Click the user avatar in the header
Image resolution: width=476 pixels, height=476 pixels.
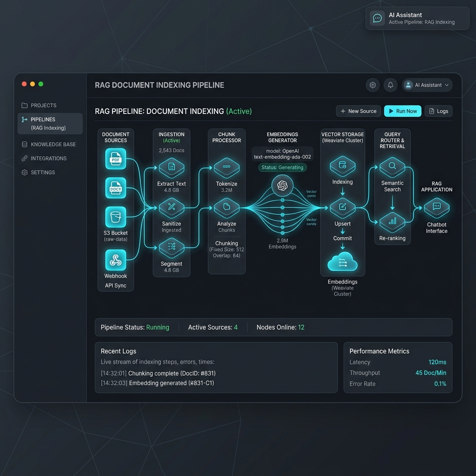point(408,85)
